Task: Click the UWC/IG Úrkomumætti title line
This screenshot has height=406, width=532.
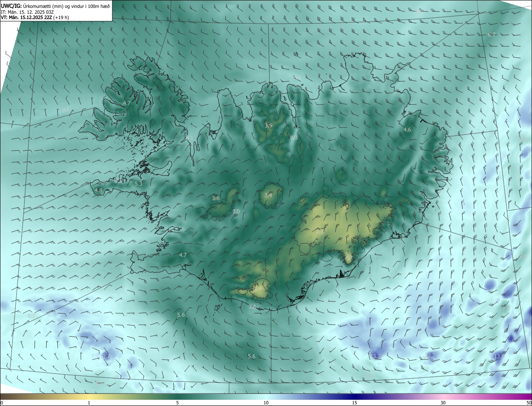Action: click(55, 6)
